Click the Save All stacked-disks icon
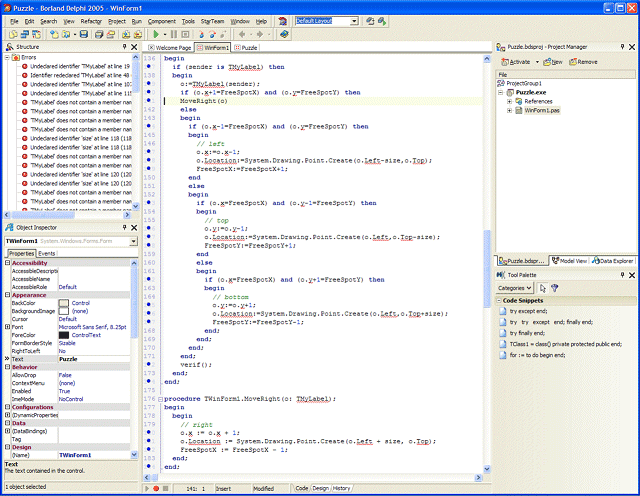The width and height of the screenshot is (640, 496). pos(99,34)
